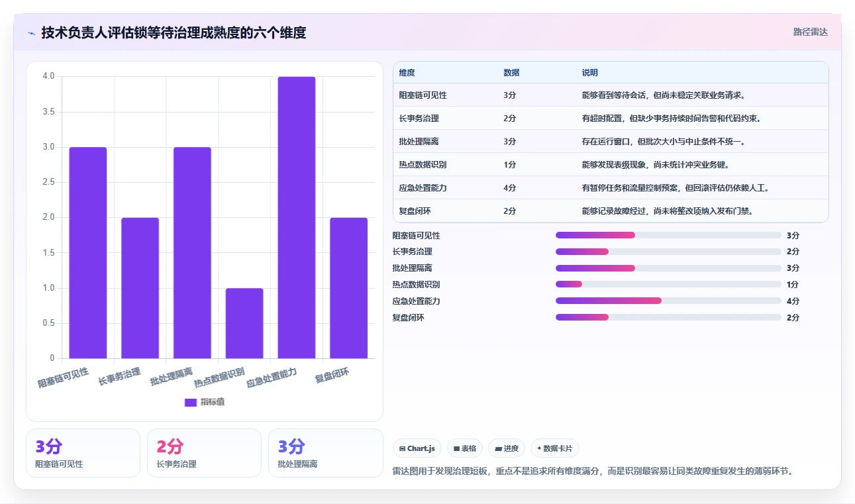
Task: Click the 复盘闭环 progress bar
Action: tap(668, 317)
